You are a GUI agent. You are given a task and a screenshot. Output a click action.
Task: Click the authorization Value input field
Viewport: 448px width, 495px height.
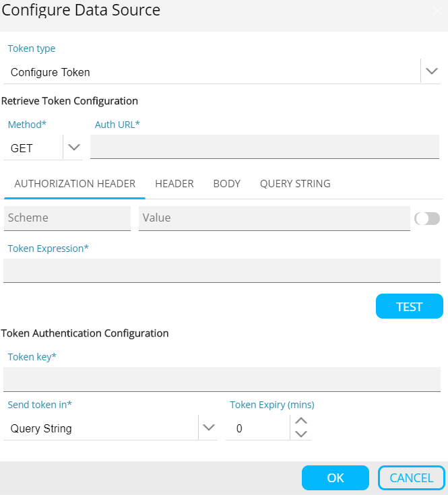click(x=274, y=218)
